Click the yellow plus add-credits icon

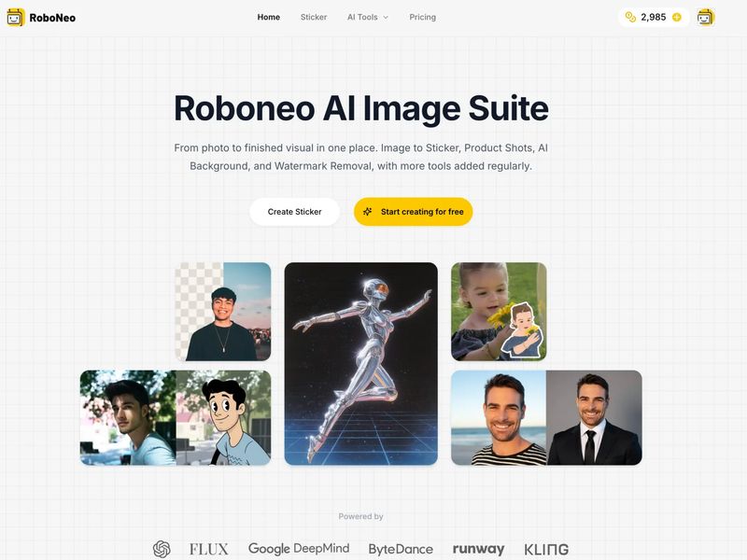click(677, 17)
